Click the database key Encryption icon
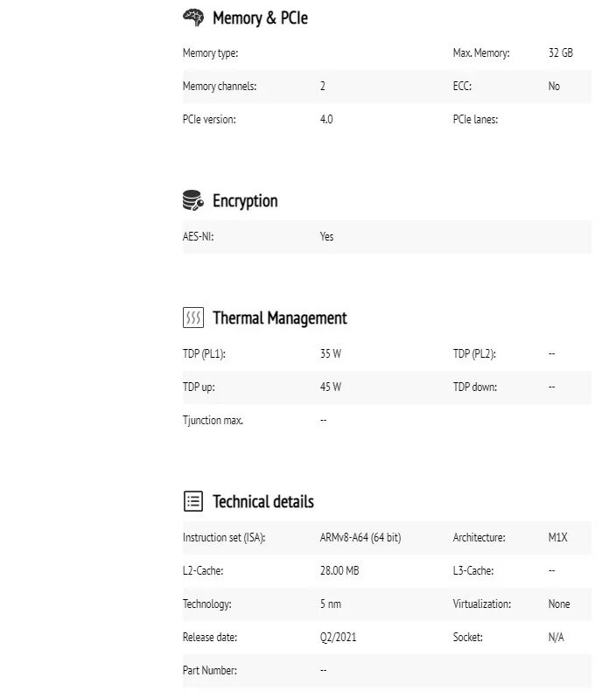This screenshot has width=616, height=698. click(192, 200)
